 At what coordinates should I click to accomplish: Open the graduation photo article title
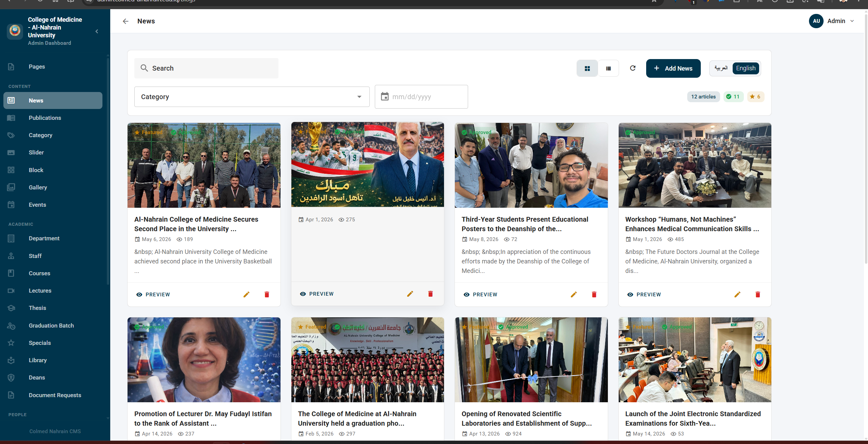pos(357,419)
